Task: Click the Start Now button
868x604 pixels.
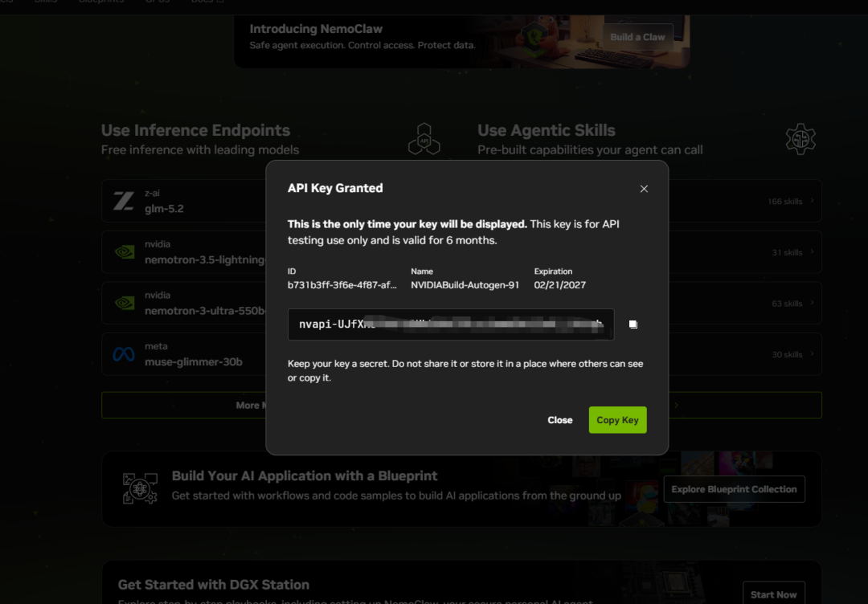Action: pos(773,593)
